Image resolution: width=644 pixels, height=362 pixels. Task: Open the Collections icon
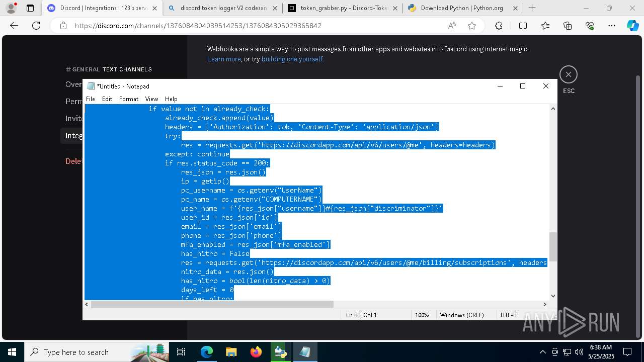(x=568, y=26)
